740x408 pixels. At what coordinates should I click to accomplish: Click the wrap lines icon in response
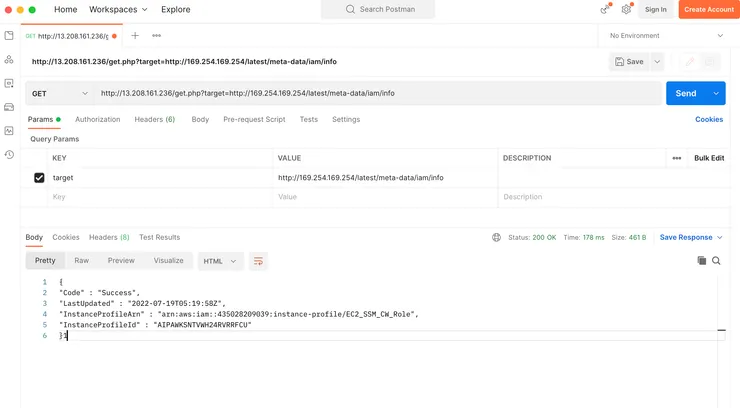click(258, 261)
